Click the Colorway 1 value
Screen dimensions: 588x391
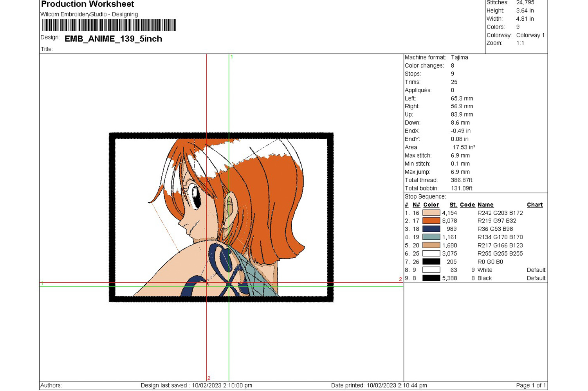click(x=530, y=35)
